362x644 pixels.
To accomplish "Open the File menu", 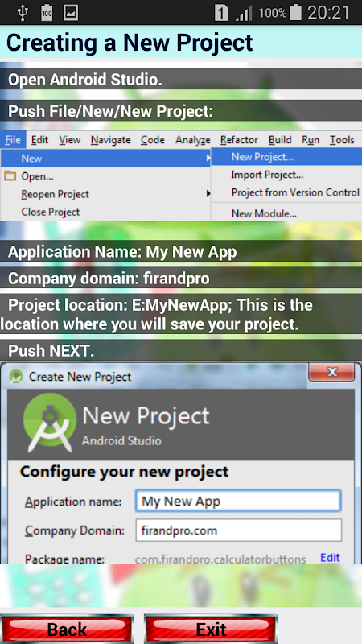I will pos(13,140).
